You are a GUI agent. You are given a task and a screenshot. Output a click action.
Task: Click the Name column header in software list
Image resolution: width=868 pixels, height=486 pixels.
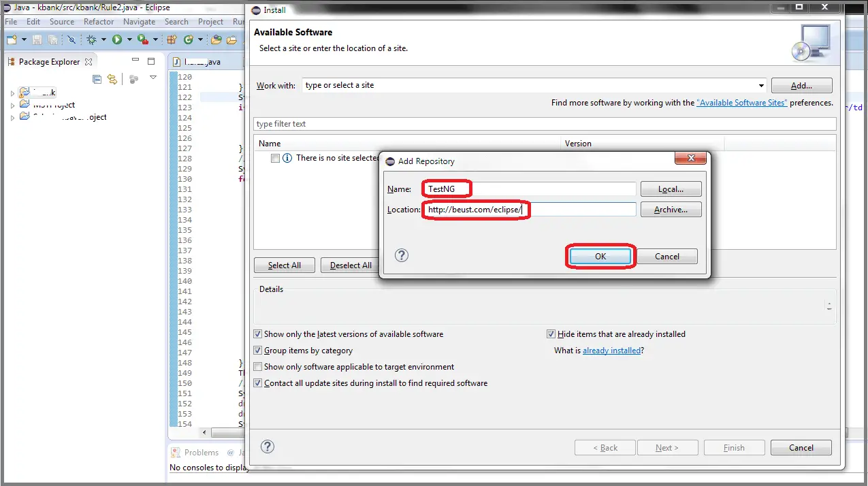408,144
